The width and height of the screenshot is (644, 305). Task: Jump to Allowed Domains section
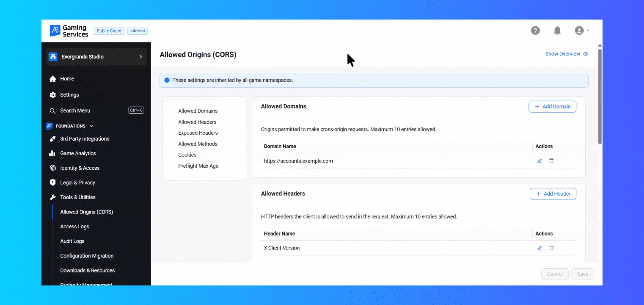click(x=198, y=111)
